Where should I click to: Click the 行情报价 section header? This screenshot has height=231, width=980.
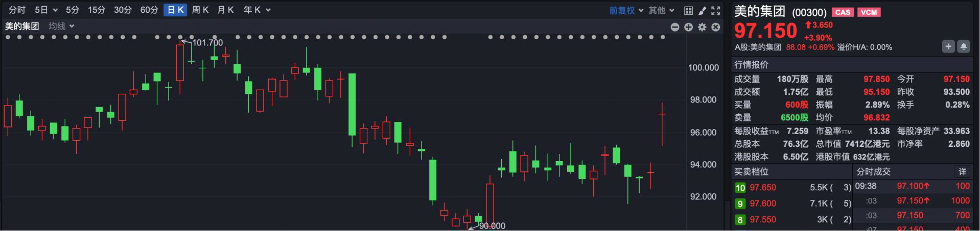[751, 65]
